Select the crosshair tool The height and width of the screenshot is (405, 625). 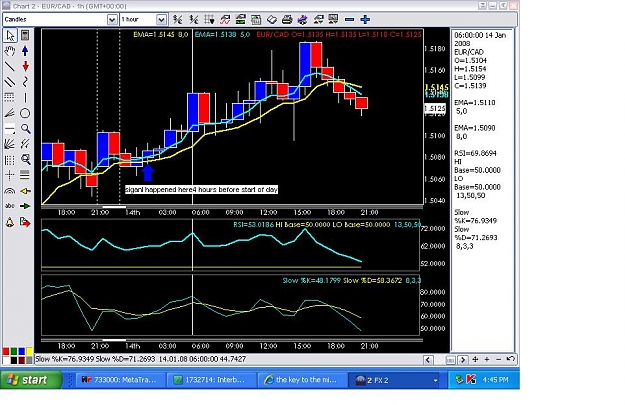(10, 175)
